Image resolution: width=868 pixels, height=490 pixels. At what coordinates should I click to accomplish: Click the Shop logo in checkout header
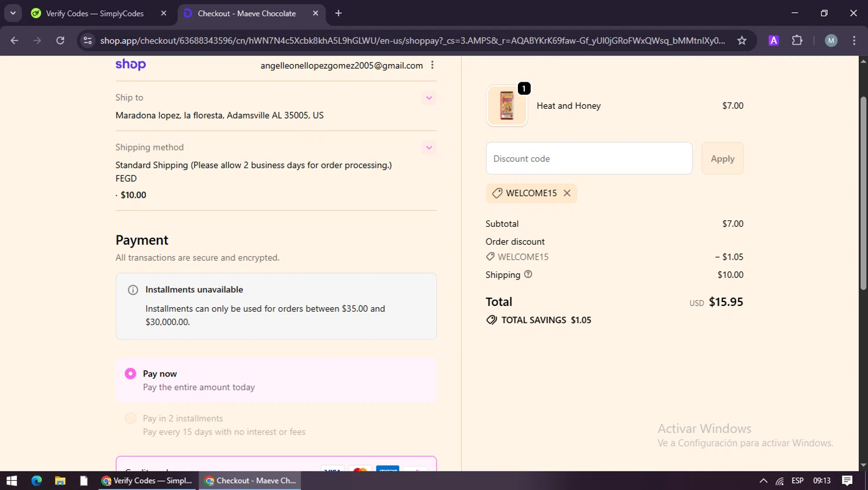131,65
